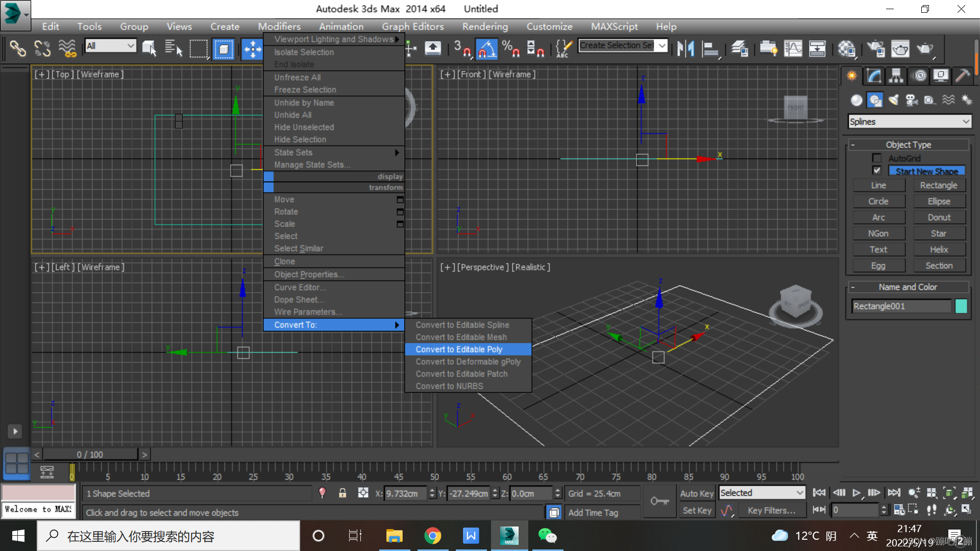Click the Play Animation button
The width and height of the screenshot is (980, 551).
(x=856, y=493)
